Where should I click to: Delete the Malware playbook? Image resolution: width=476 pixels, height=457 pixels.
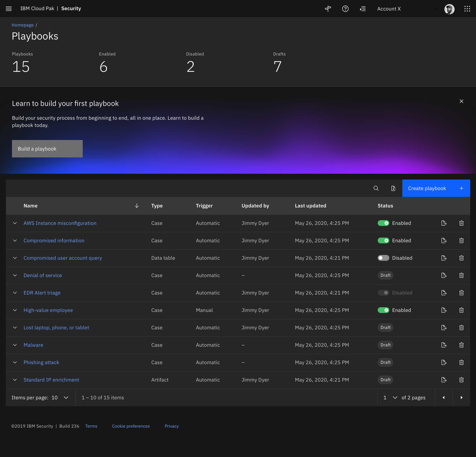point(461,345)
